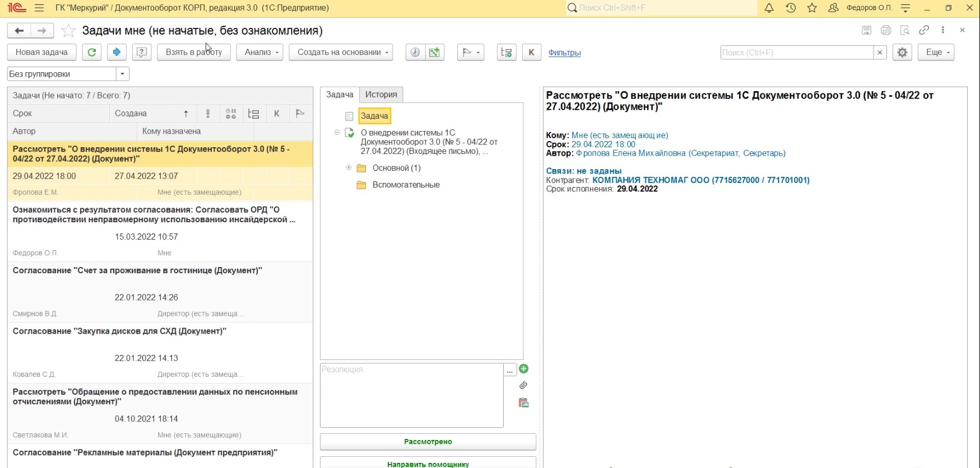
Task: Open the flag dropdown in the toolbar
Action: pyautogui.click(x=471, y=52)
